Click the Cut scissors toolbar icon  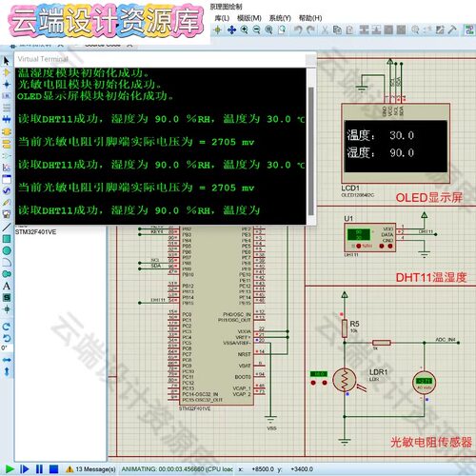[325, 30]
